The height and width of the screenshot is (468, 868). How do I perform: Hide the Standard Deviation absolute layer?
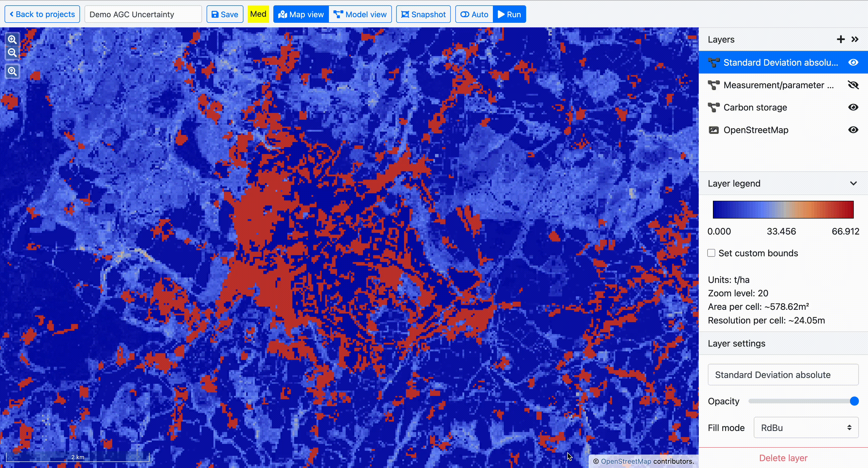pyautogui.click(x=853, y=62)
